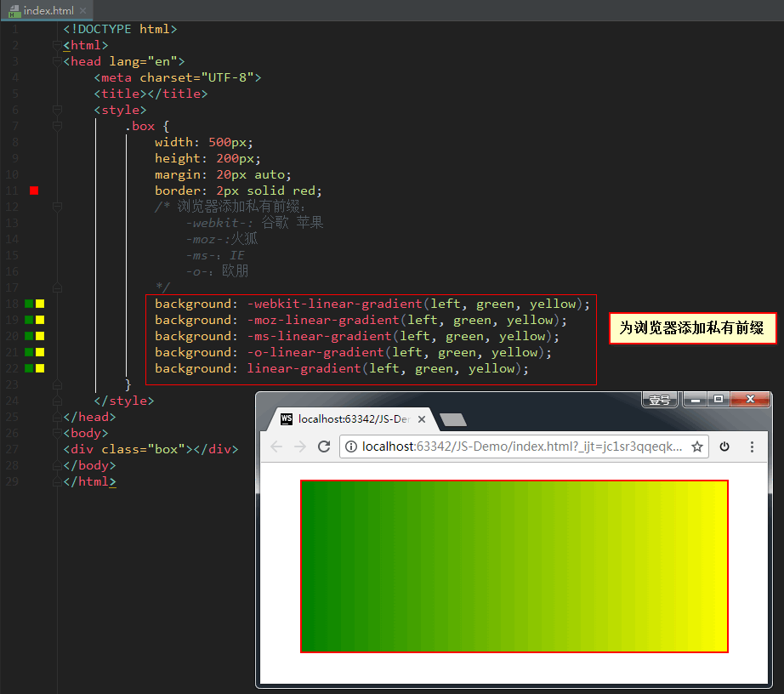The image size is (784, 694).
Task: Open a new Chrome tab
Action: tap(454, 419)
